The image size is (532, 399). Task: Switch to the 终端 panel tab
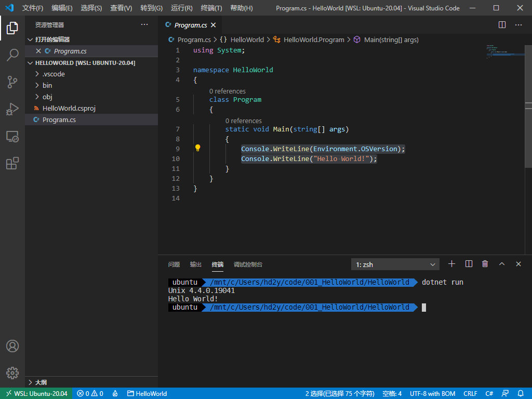[x=218, y=264]
